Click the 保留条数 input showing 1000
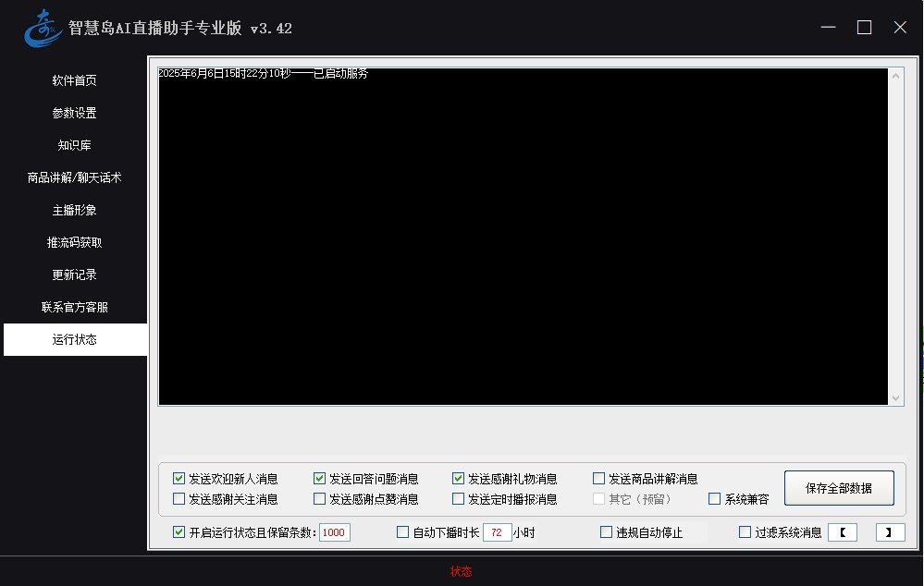 click(334, 532)
